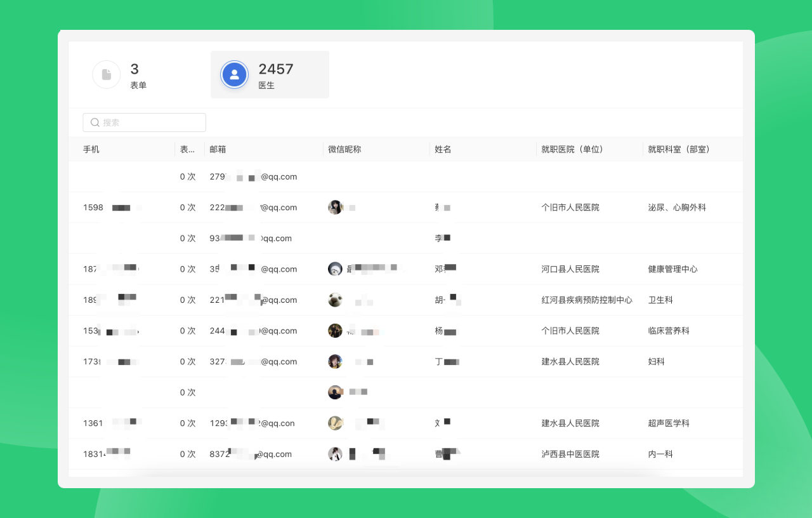Click the email starting with 244
Screen dimensions: 812x518
(253, 331)
